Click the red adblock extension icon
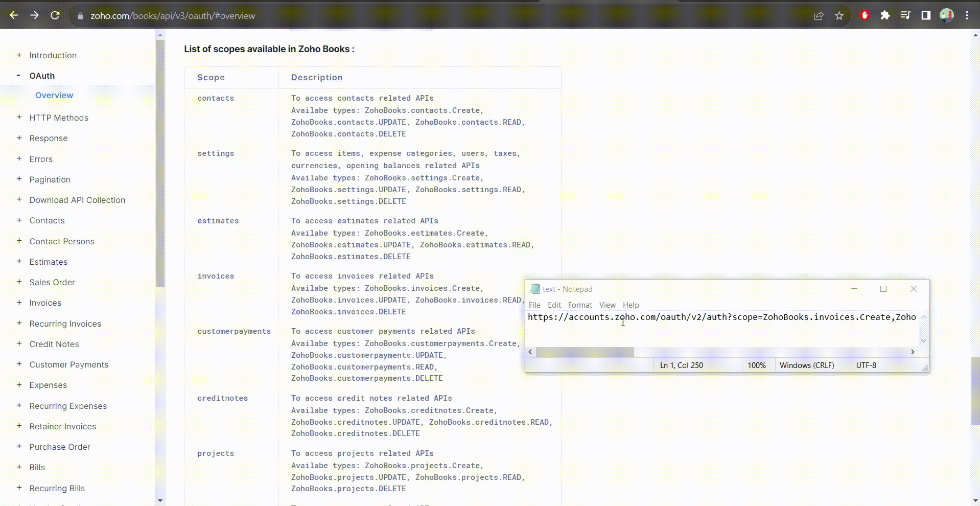The width and height of the screenshot is (980, 506). pyautogui.click(x=865, y=15)
